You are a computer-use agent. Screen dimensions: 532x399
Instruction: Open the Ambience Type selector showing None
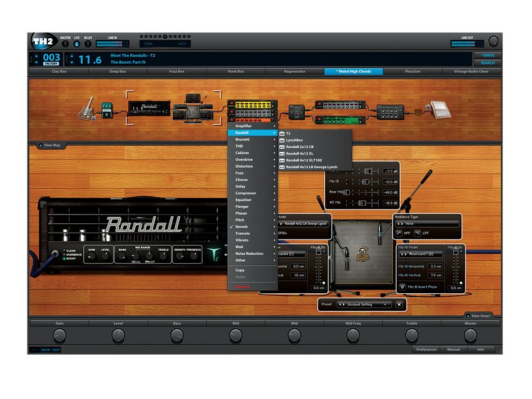coord(427,224)
